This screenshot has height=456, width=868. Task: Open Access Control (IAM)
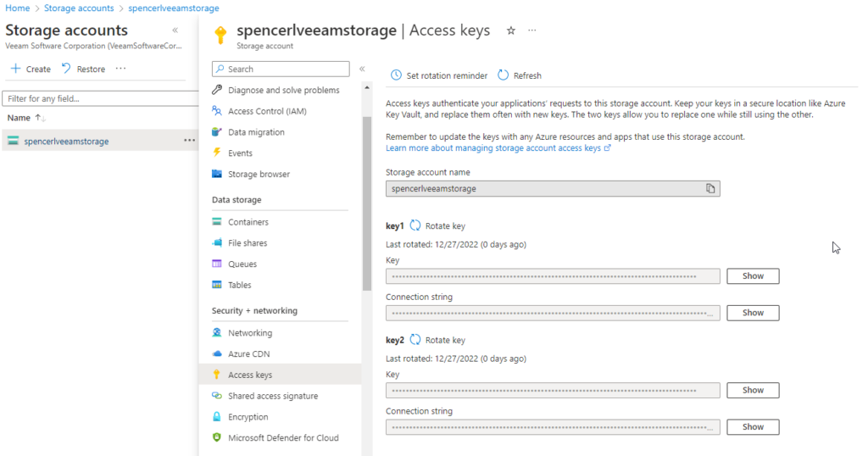[267, 111]
